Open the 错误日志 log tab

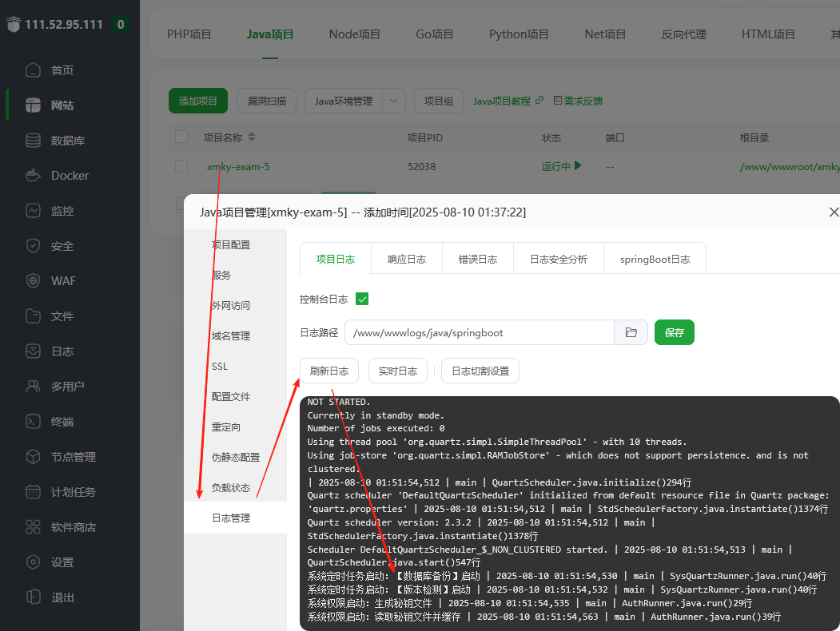(x=478, y=259)
